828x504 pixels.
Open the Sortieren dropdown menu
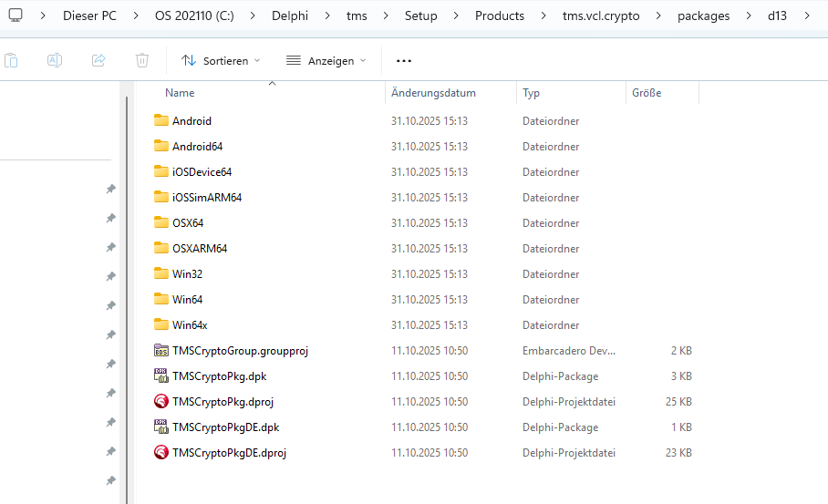221,60
